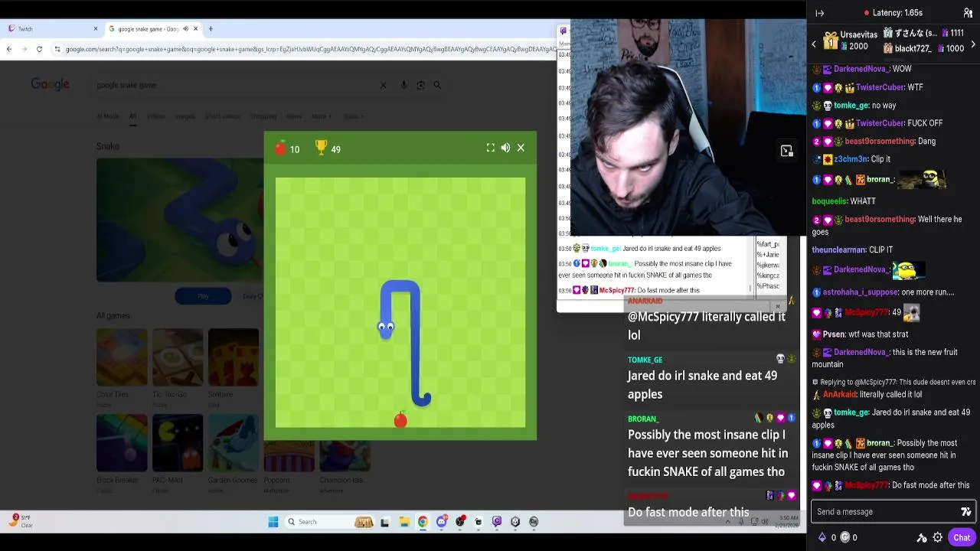Click username theunclearman in chat
This screenshot has height=551, width=980.
click(839, 250)
